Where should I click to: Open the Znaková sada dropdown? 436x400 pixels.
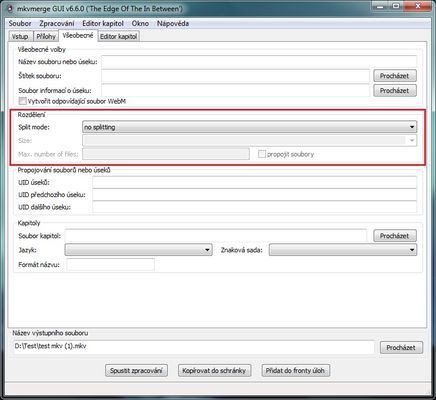point(343,250)
